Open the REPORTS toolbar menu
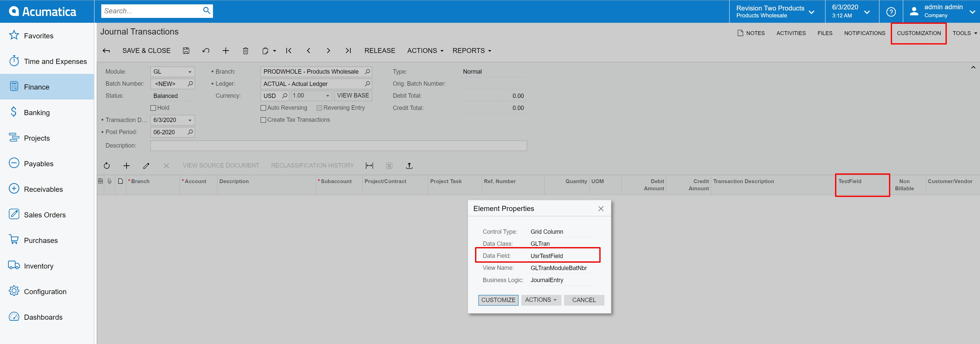 tap(471, 51)
